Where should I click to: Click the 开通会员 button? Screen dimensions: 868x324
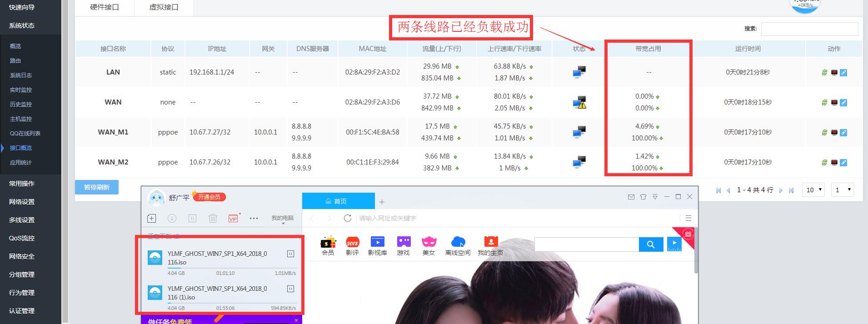(x=210, y=197)
